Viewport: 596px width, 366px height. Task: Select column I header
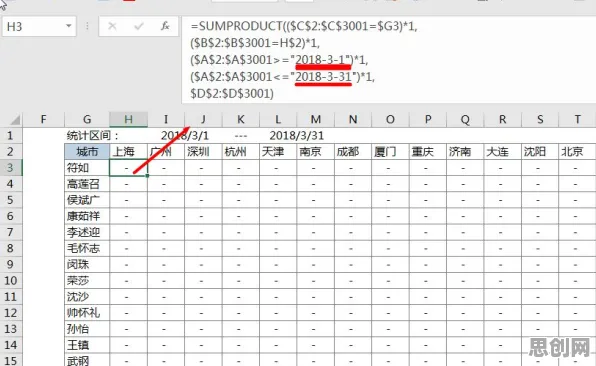[166, 120]
